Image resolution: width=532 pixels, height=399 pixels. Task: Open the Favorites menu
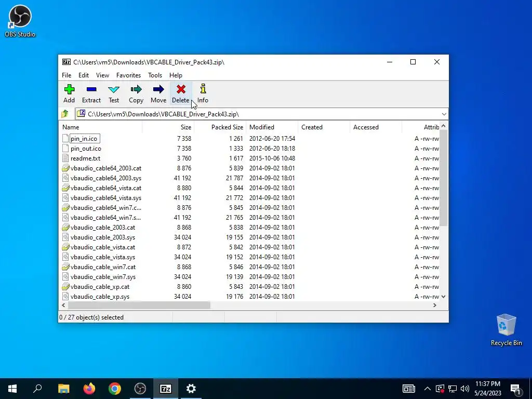point(128,75)
